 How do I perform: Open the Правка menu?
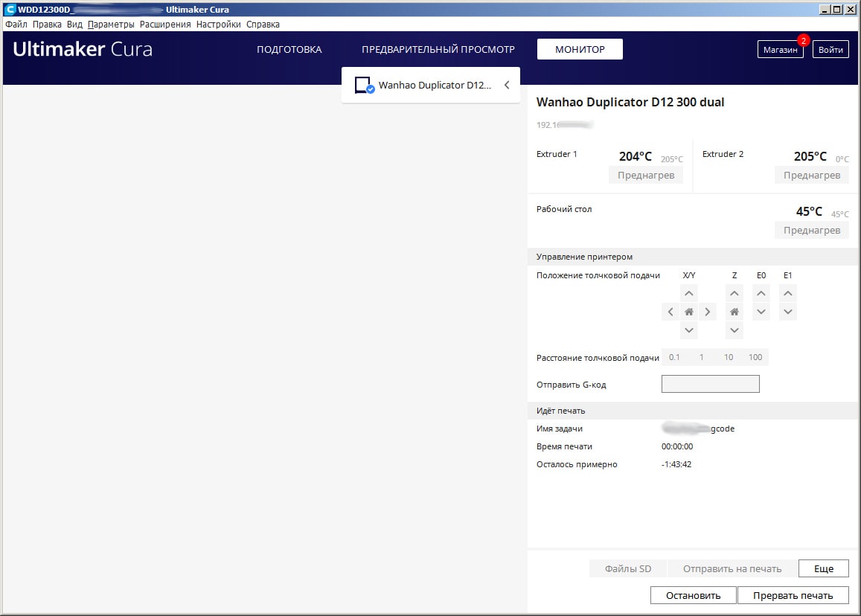pos(47,24)
